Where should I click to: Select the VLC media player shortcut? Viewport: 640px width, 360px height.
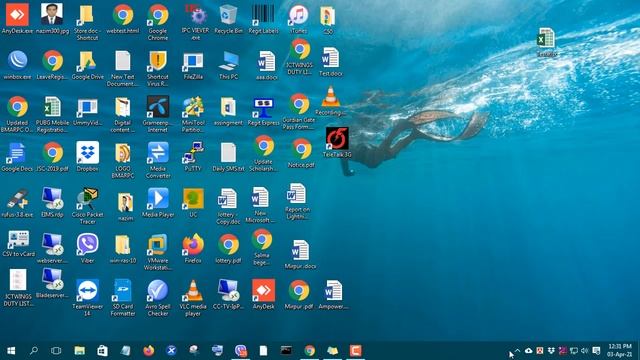(193, 298)
